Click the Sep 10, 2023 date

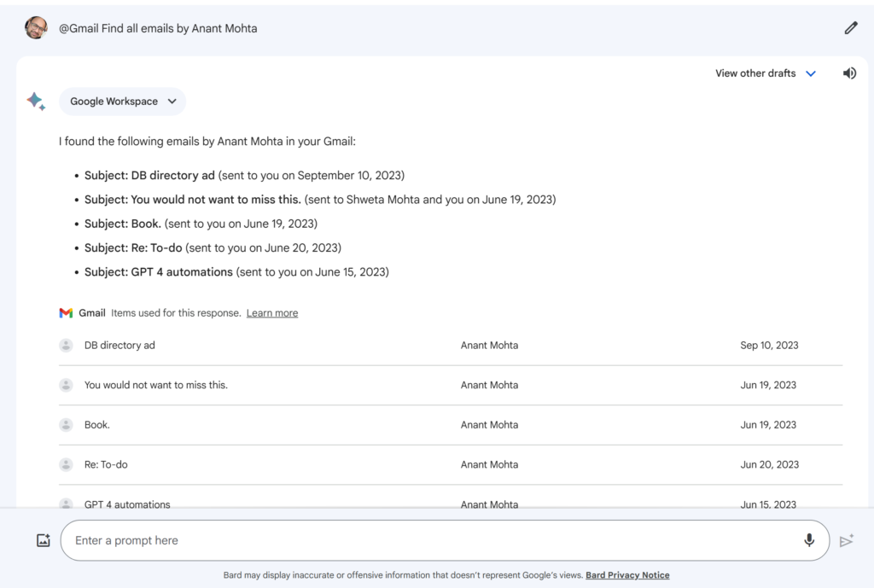(769, 346)
